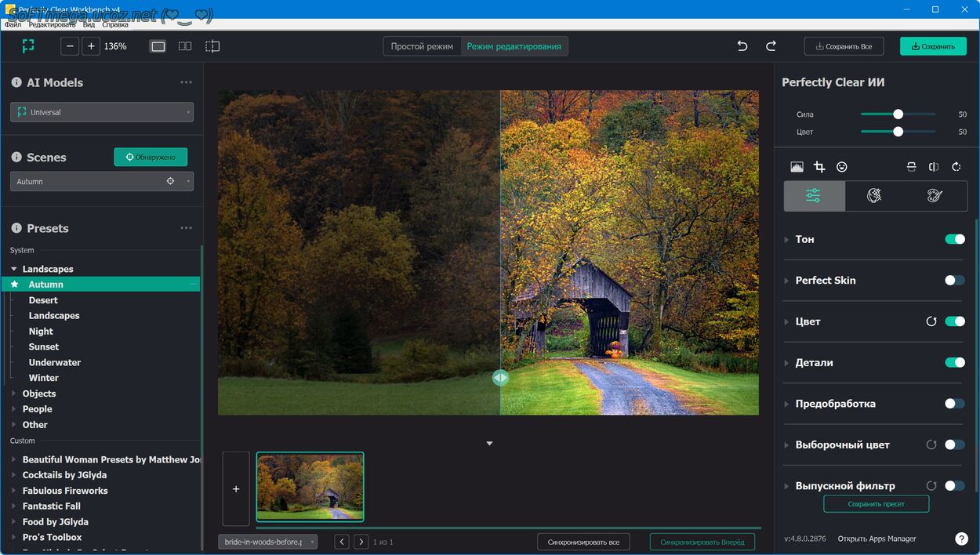Click the redo arrow icon

pos(771,46)
